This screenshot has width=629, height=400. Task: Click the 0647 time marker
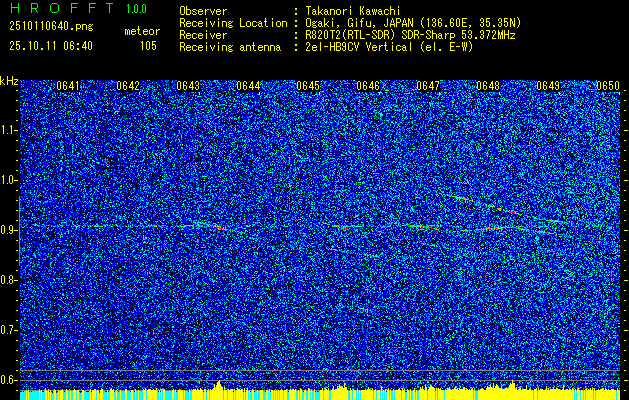coord(428,86)
